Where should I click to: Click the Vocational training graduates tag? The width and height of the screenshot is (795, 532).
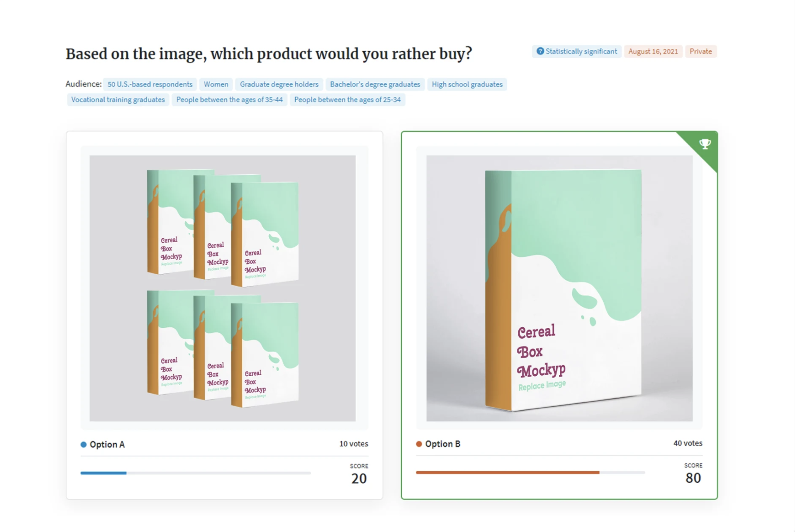click(x=118, y=100)
